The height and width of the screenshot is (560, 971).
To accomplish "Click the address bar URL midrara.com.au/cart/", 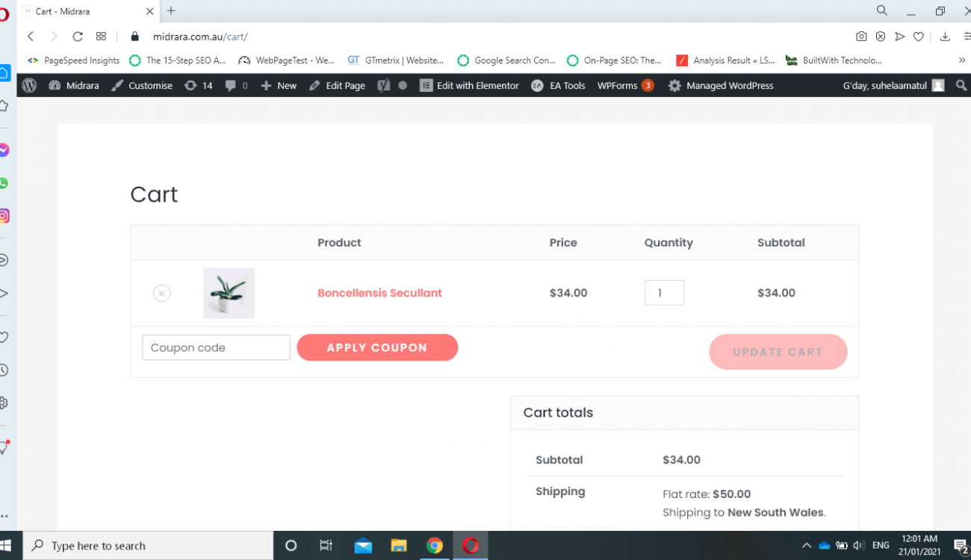I will point(200,37).
